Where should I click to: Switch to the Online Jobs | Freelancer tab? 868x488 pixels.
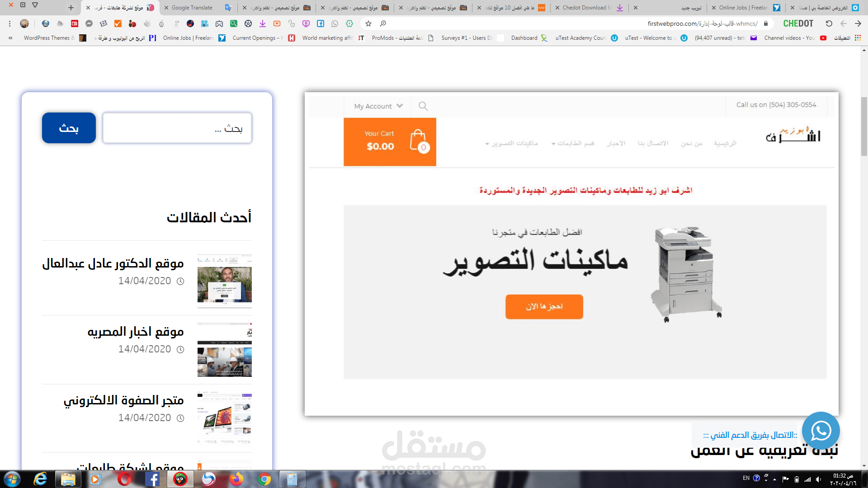click(x=746, y=8)
